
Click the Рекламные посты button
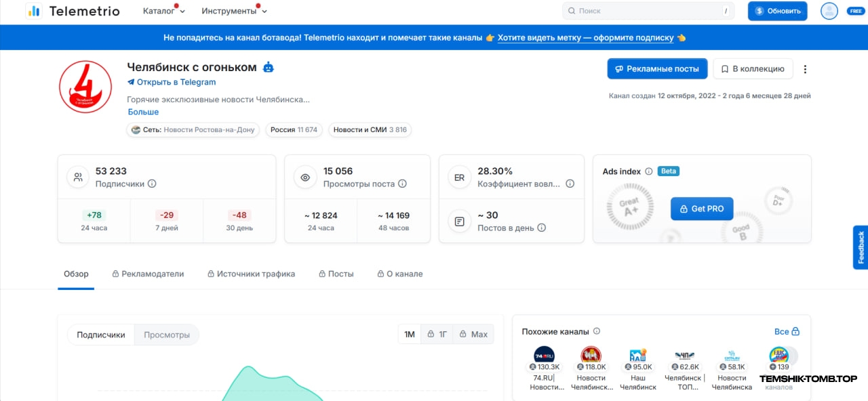(657, 68)
